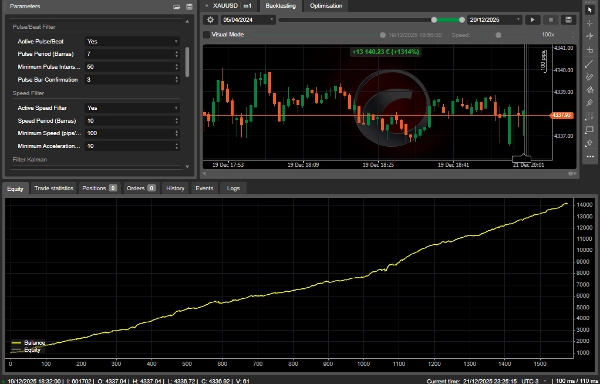Click Speed Period stepper arrows

pos(176,121)
